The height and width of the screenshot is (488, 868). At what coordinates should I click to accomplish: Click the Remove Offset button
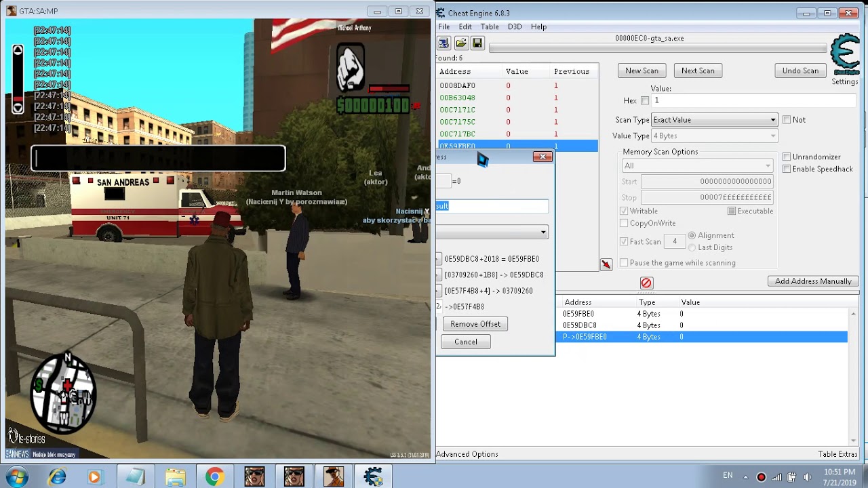(475, 324)
